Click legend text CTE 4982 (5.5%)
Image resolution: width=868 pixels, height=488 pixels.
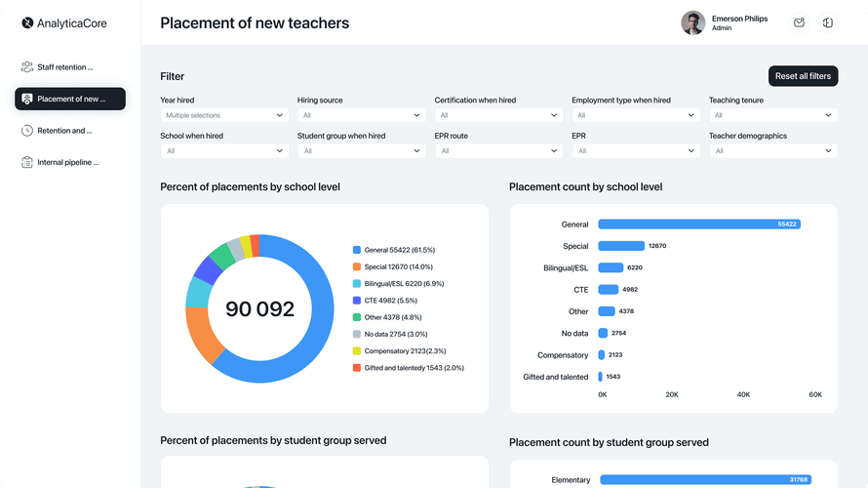[391, 301]
